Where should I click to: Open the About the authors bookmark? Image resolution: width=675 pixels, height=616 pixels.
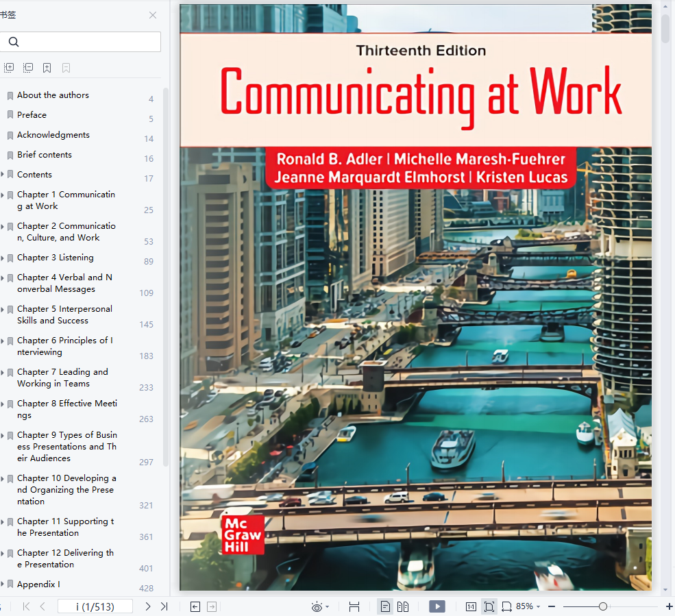click(x=53, y=95)
